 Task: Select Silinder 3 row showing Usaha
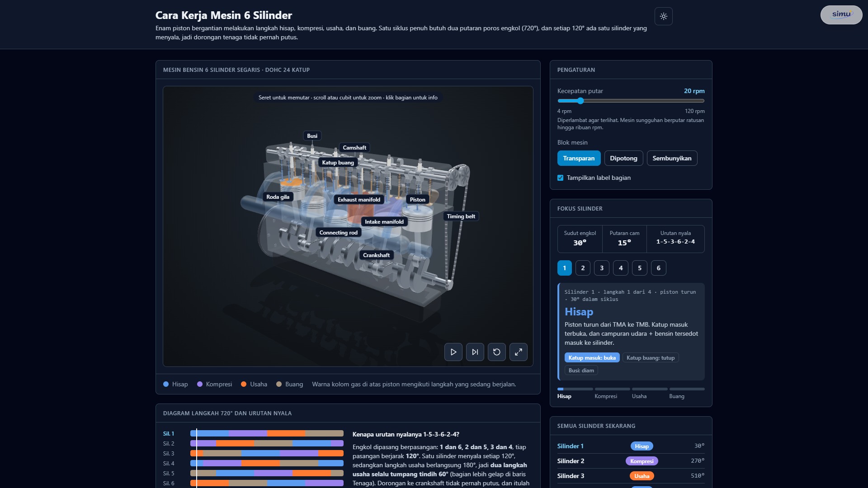coord(631,476)
